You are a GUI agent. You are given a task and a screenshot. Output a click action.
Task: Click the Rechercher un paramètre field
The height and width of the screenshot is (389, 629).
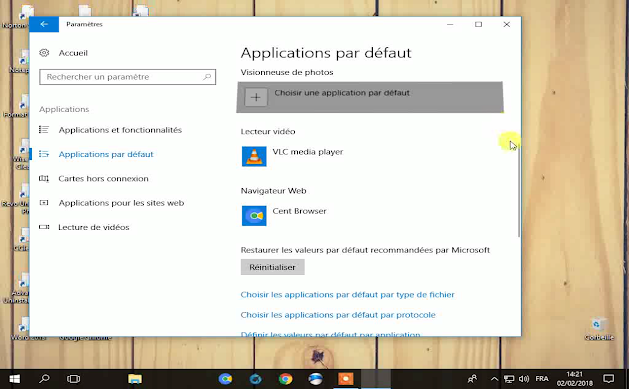pyautogui.click(x=128, y=77)
